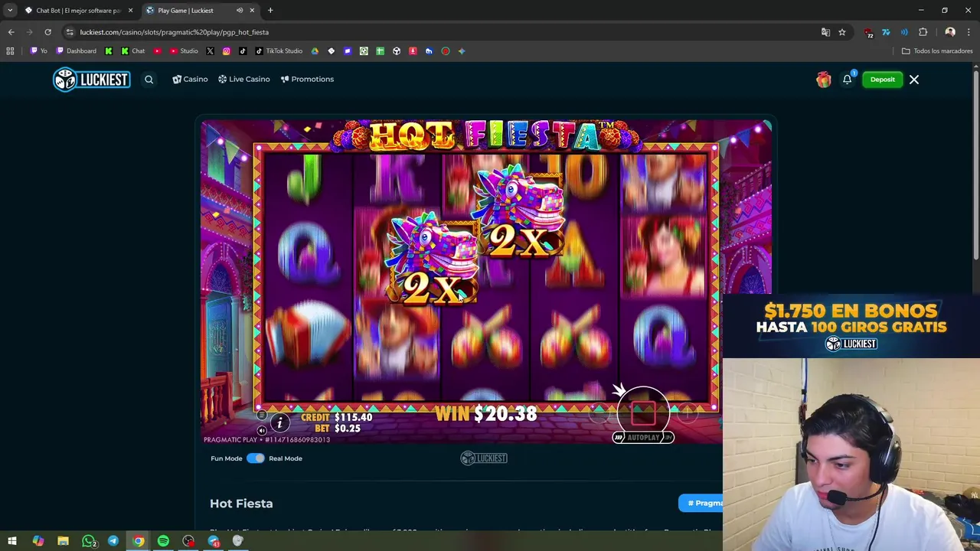The height and width of the screenshot is (551, 980).
Task: Click the Luckiest logo in the header
Action: pyautogui.click(x=91, y=80)
